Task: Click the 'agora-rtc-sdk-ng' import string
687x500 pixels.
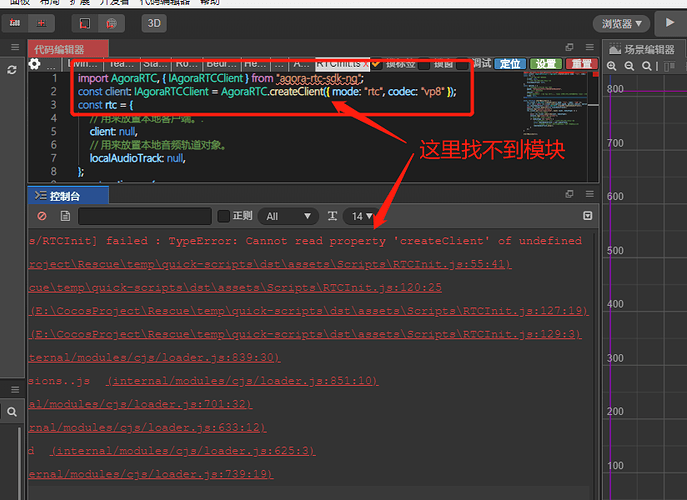Action: pos(319,78)
